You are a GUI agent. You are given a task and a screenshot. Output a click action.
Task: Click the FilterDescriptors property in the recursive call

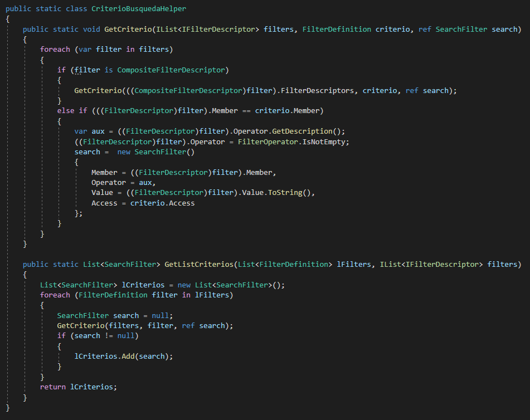pos(319,90)
